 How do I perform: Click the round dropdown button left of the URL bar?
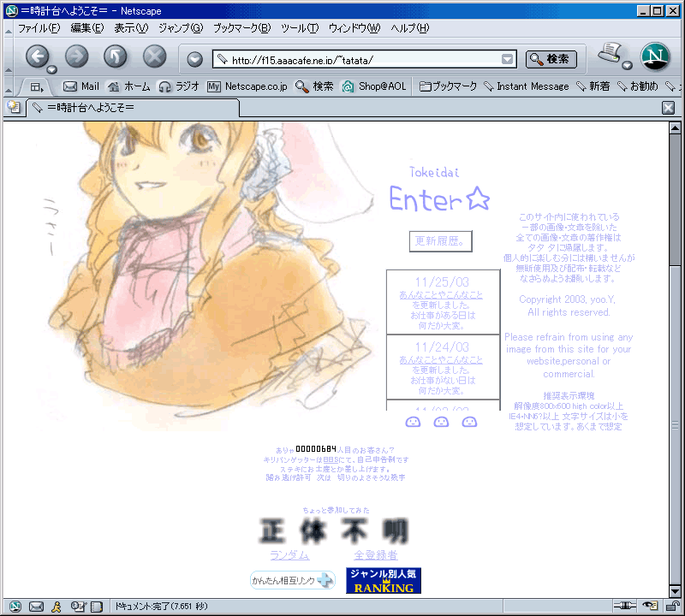(x=195, y=59)
